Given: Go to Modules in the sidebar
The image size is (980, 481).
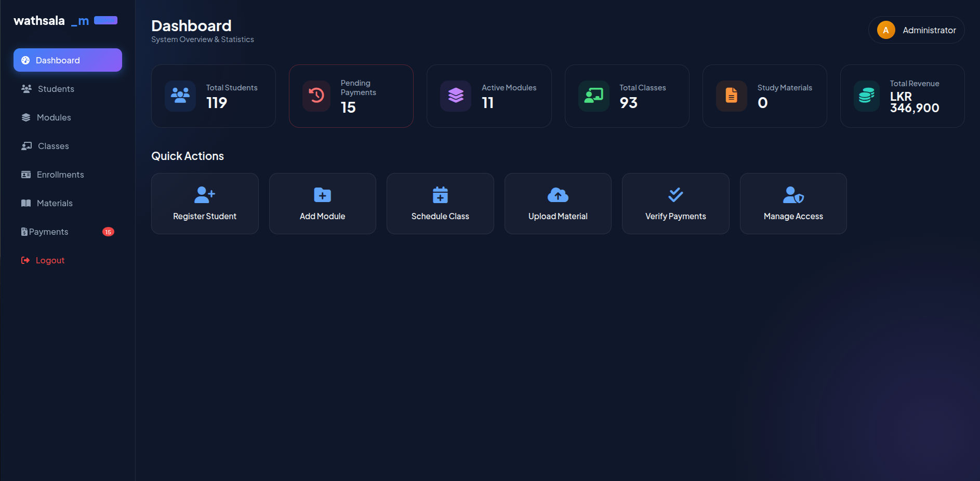Looking at the screenshot, I should (68, 117).
